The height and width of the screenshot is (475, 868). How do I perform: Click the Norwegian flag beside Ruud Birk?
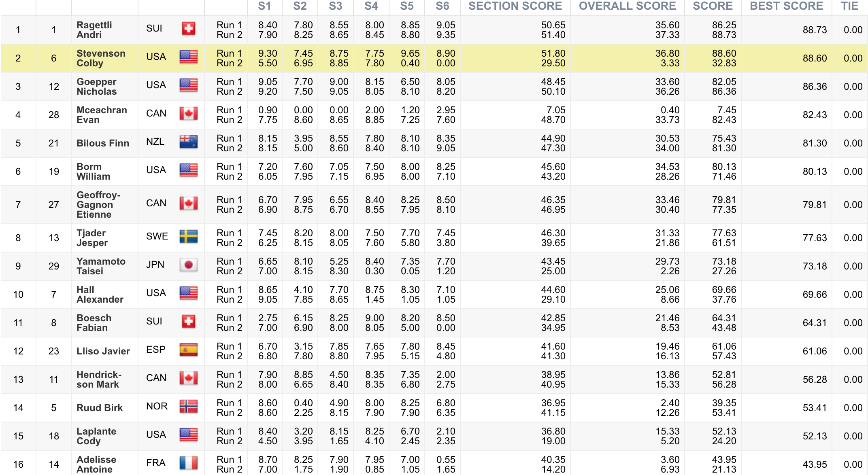(188, 407)
